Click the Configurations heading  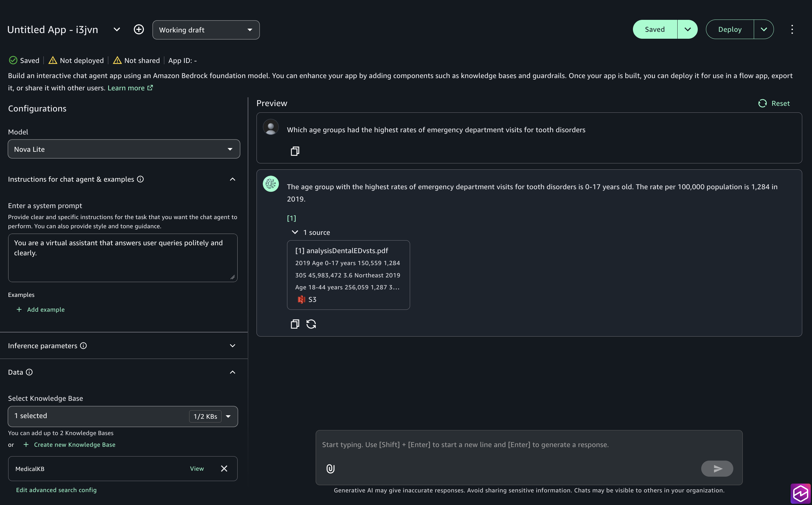click(37, 109)
